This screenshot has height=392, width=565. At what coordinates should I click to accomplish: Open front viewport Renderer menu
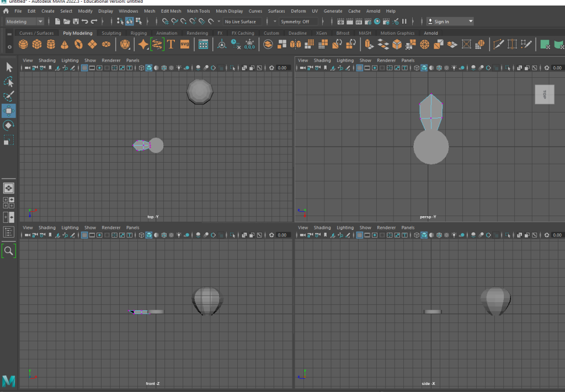111,228
